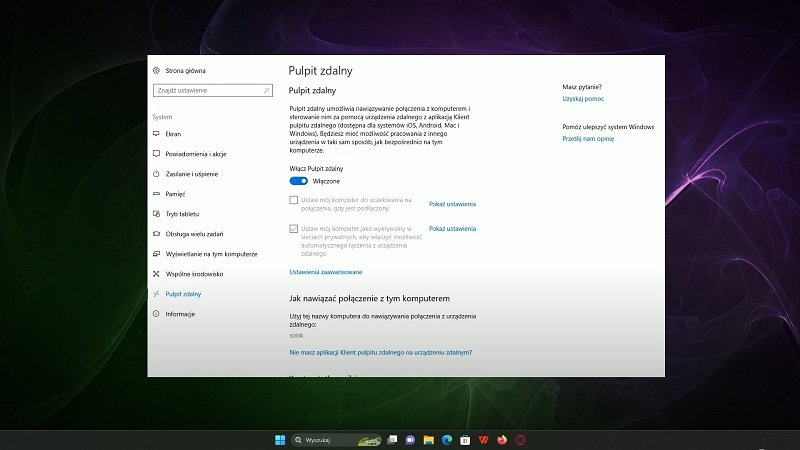
Task: Check the keep computer awaiting connections checkbox
Action: (293, 200)
